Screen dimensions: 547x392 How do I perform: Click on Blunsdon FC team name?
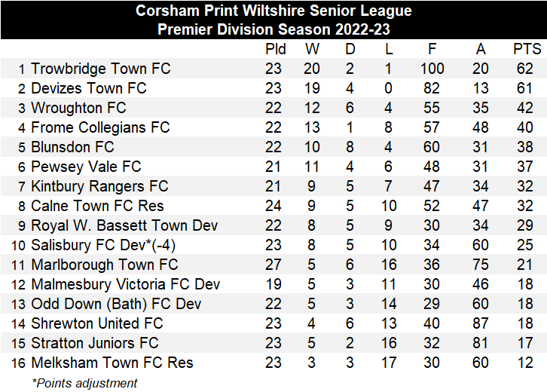click(x=72, y=147)
